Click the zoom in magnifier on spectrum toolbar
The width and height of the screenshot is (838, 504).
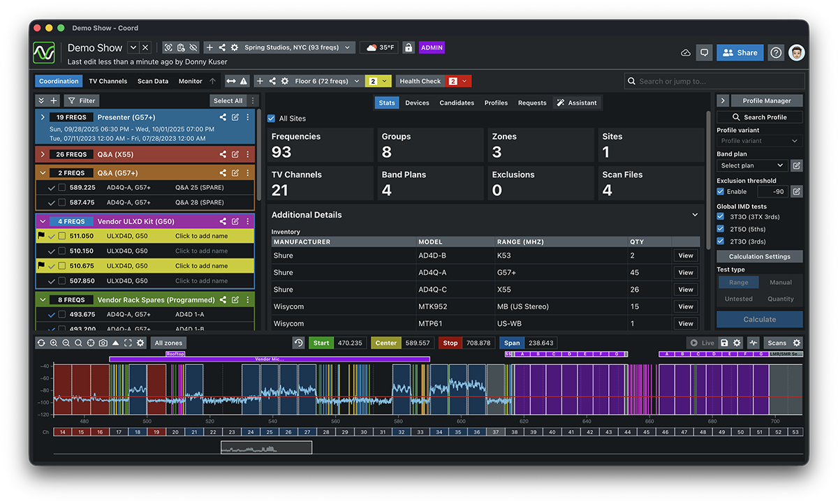click(54, 343)
